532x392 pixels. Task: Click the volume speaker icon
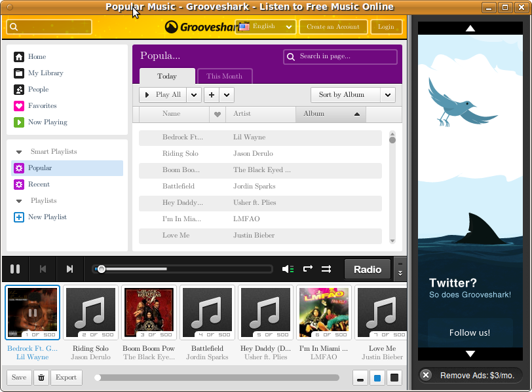click(x=288, y=270)
